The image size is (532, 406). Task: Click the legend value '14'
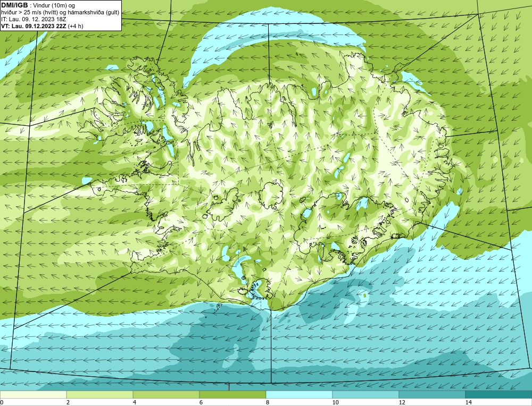click(468, 402)
